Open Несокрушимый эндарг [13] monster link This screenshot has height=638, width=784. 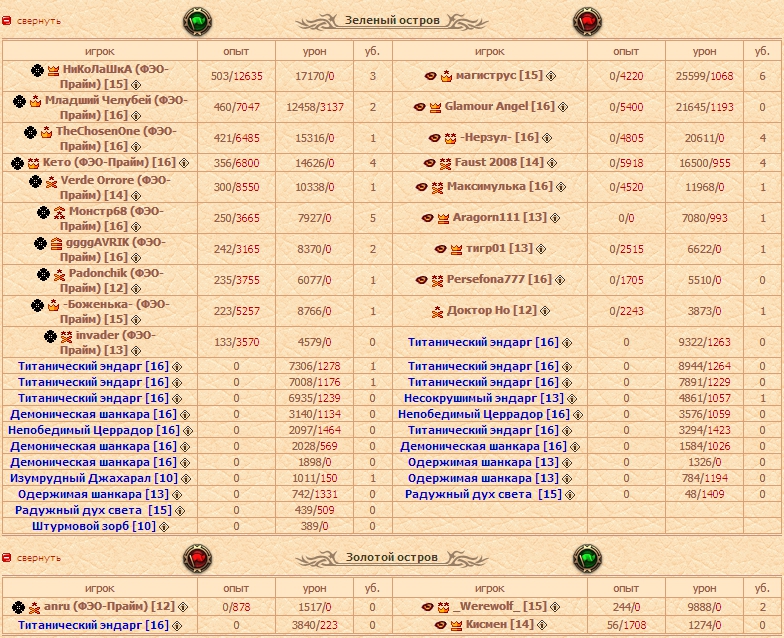coord(484,398)
